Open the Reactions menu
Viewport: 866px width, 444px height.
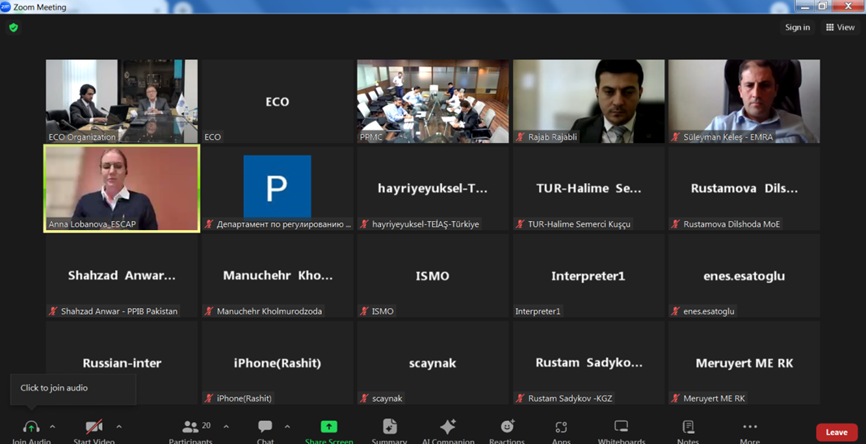point(506,428)
